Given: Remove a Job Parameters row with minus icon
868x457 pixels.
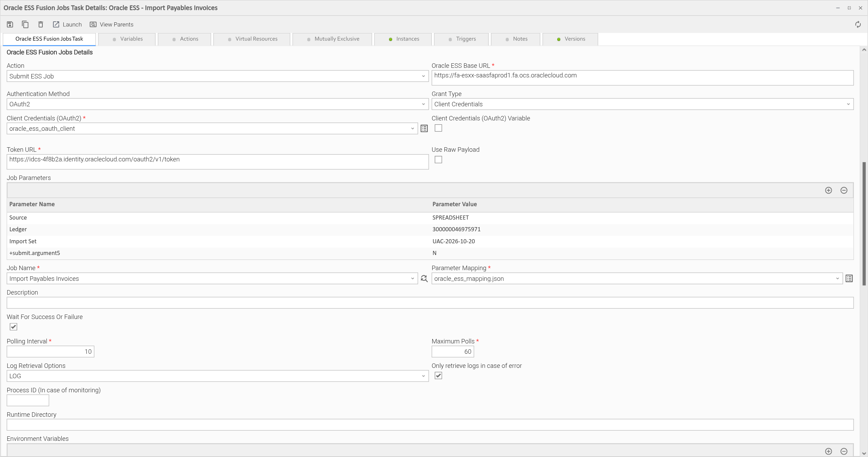Looking at the screenshot, I should (x=844, y=190).
